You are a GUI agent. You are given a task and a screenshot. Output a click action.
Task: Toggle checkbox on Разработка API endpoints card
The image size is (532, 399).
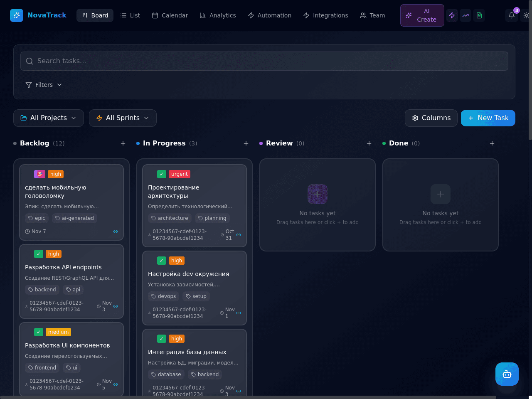coord(39,254)
